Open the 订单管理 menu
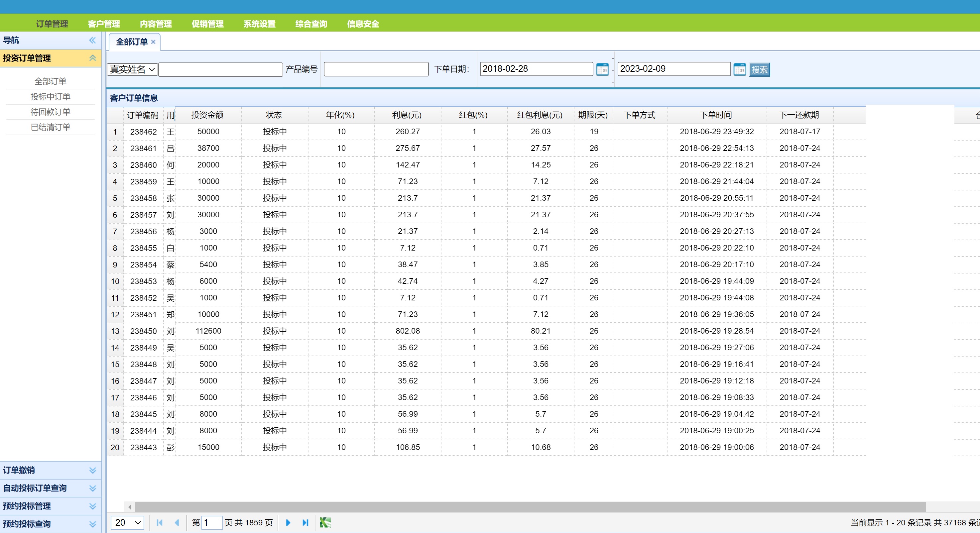This screenshot has height=533, width=980. [x=52, y=24]
